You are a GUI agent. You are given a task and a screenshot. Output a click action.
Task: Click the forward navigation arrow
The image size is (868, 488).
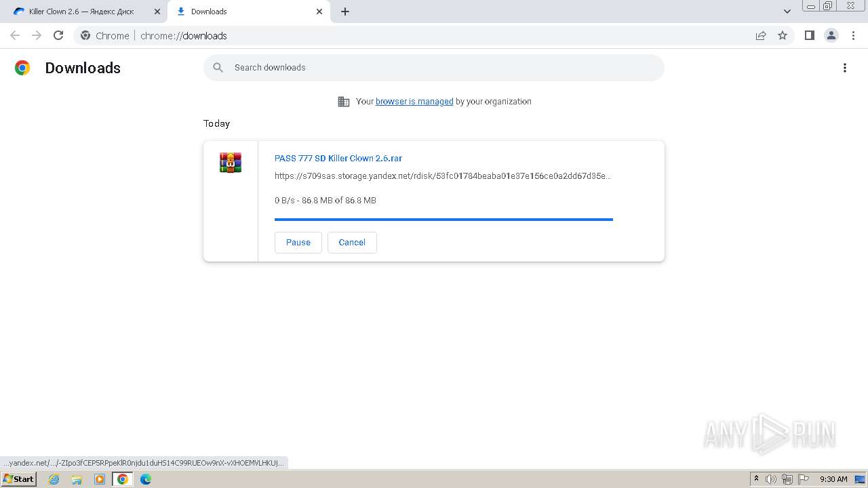[37, 36]
